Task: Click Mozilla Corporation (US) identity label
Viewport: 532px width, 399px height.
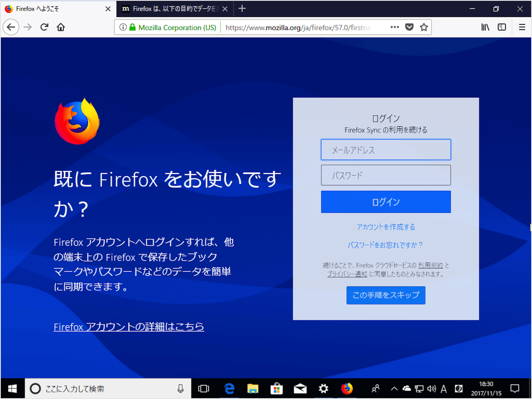Action: coord(177,27)
